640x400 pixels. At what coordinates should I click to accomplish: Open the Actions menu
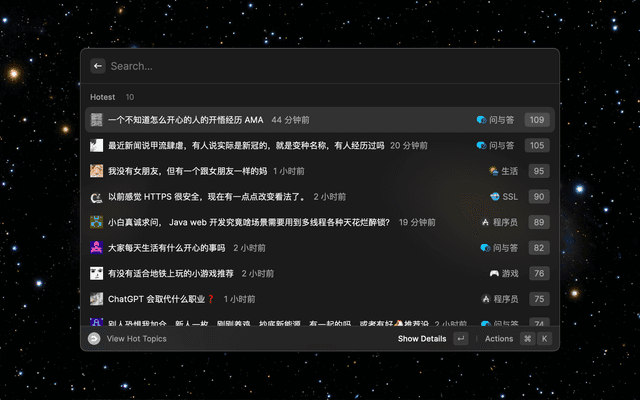[499, 339]
